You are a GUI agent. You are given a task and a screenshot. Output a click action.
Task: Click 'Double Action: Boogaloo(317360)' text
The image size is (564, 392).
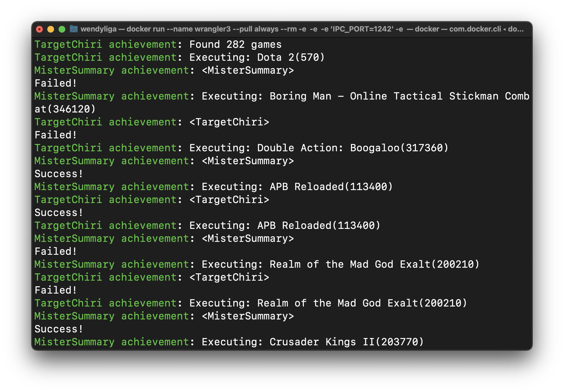coord(353,148)
